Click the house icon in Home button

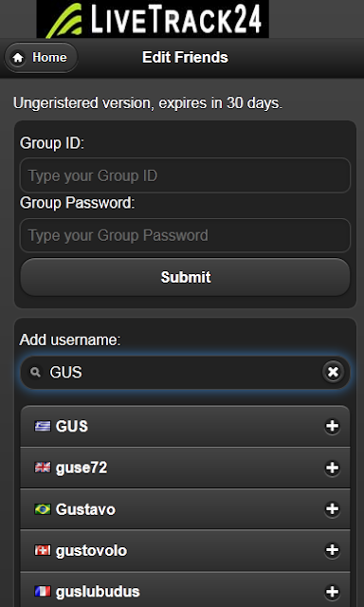coord(18,58)
